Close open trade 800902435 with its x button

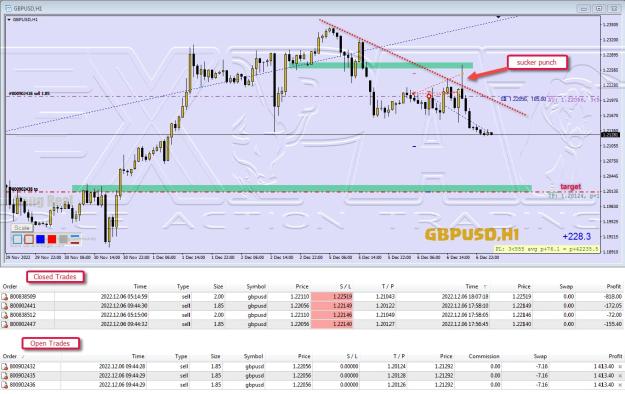(x=620, y=376)
